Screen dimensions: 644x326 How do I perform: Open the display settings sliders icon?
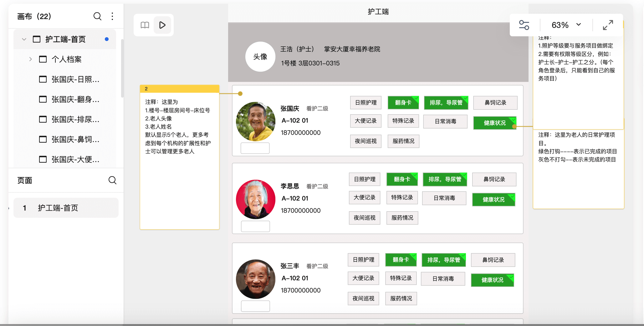[x=524, y=25]
